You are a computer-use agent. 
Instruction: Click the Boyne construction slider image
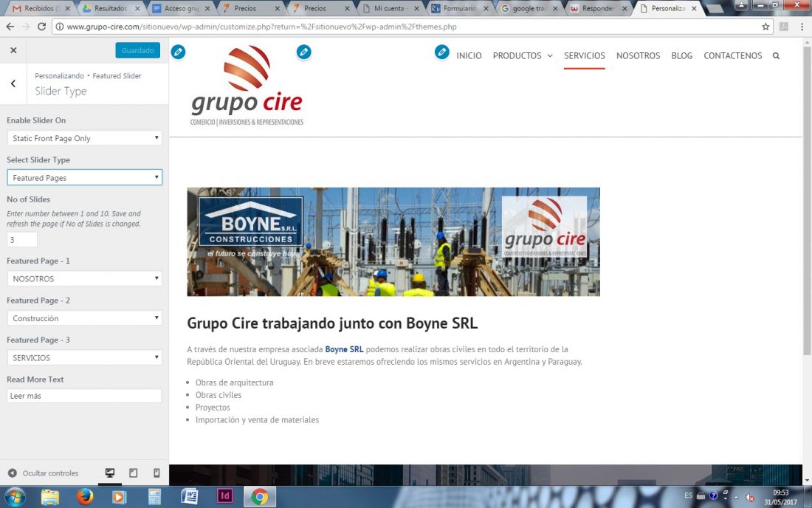click(x=393, y=242)
